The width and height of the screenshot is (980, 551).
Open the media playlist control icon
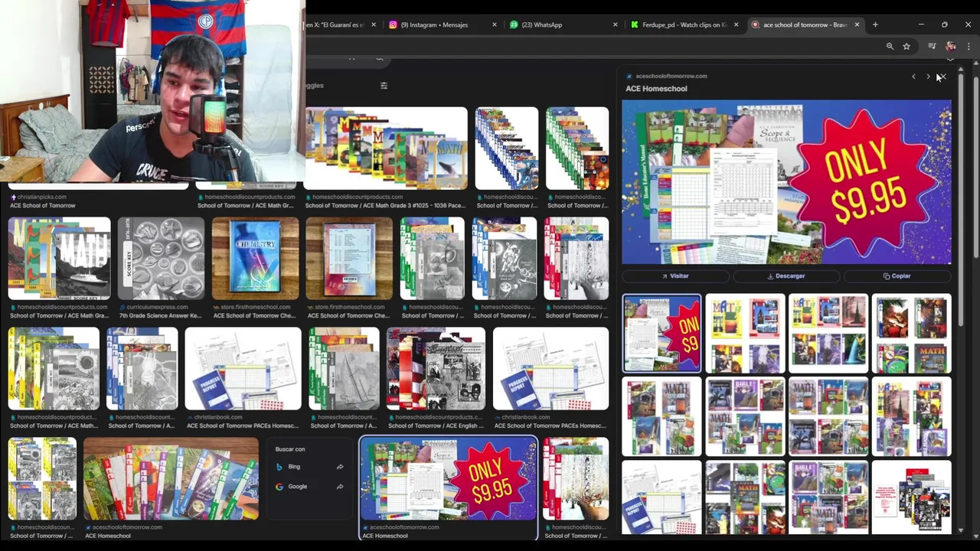point(932,47)
